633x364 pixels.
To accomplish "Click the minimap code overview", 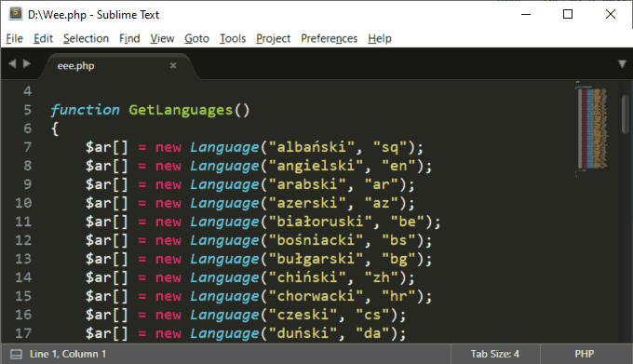I will tap(592, 128).
